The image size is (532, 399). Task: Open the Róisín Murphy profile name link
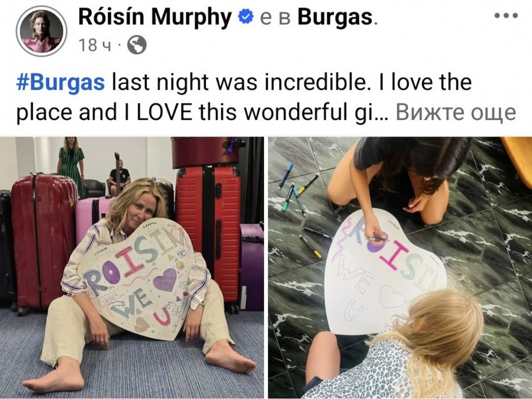[x=155, y=18]
